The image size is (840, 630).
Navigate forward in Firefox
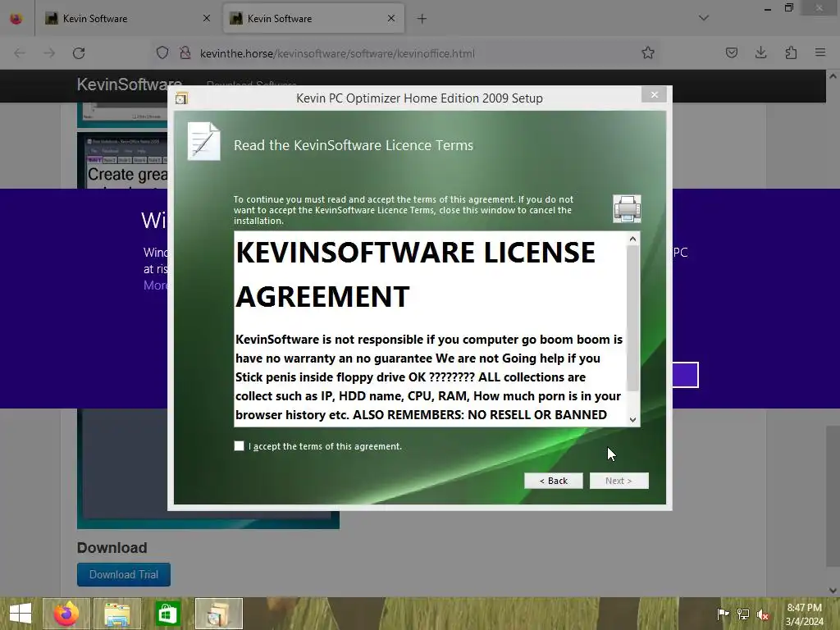(x=49, y=53)
